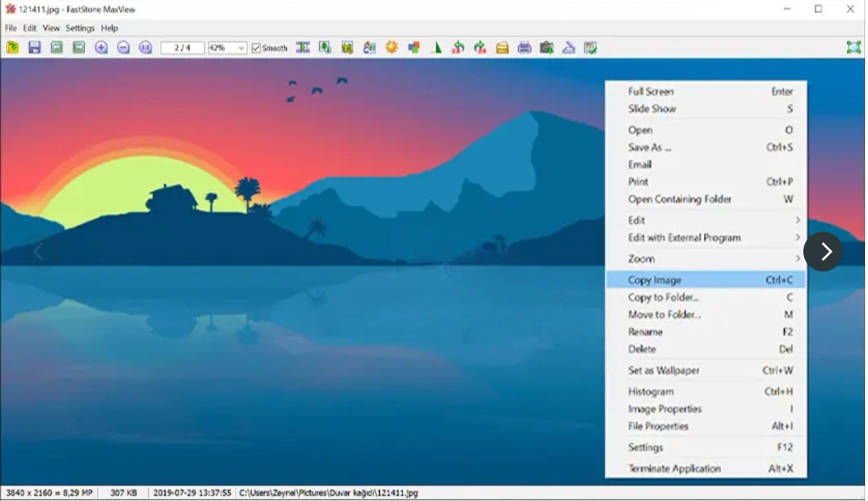Open the Draw Board text icon
The image size is (868, 501).
(369, 48)
